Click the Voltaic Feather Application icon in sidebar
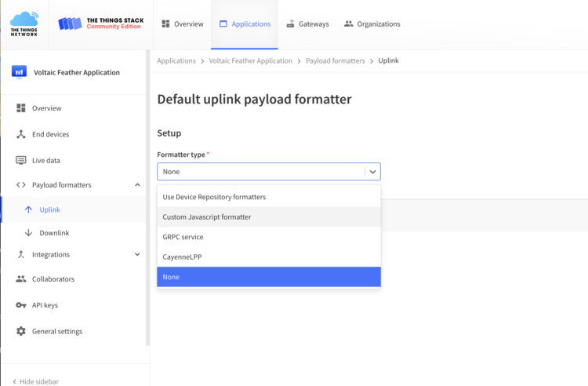Image resolution: width=588 pixels, height=386 pixels. tap(19, 71)
